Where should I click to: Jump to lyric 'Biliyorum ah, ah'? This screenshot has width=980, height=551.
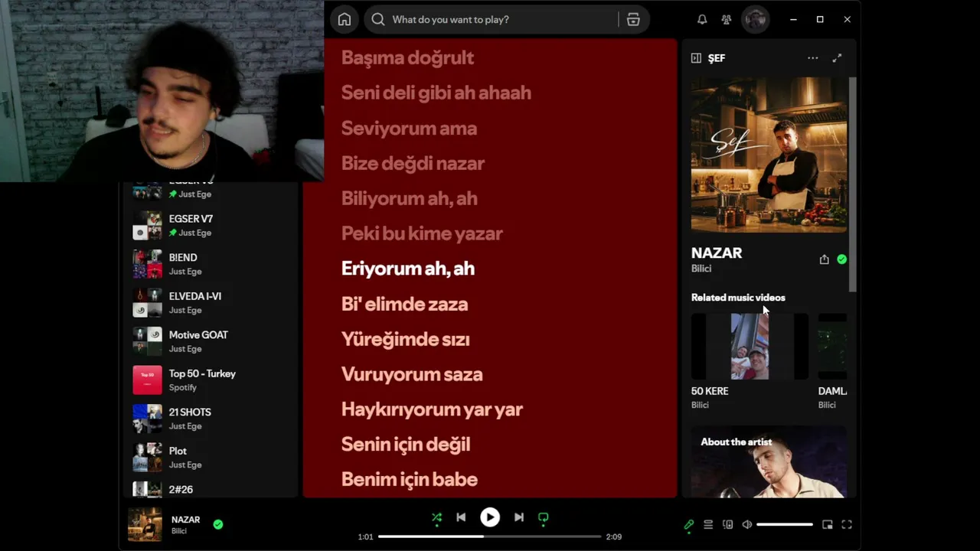pos(410,198)
